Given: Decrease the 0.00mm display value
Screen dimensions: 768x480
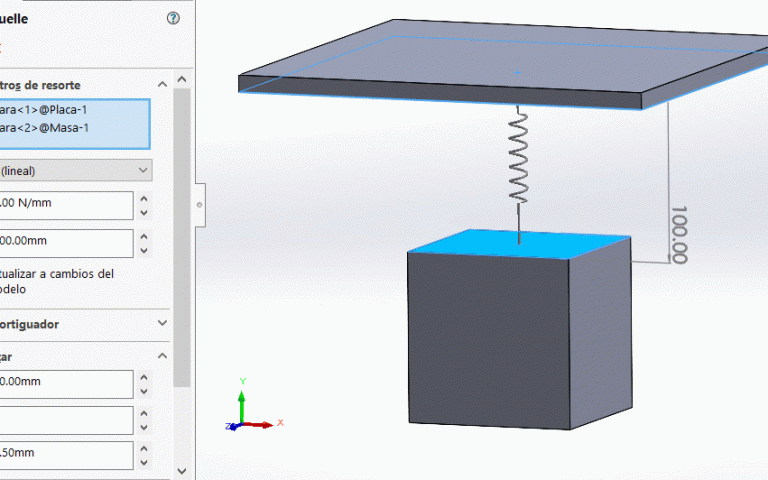Looking at the screenshot, I should click(x=144, y=391).
